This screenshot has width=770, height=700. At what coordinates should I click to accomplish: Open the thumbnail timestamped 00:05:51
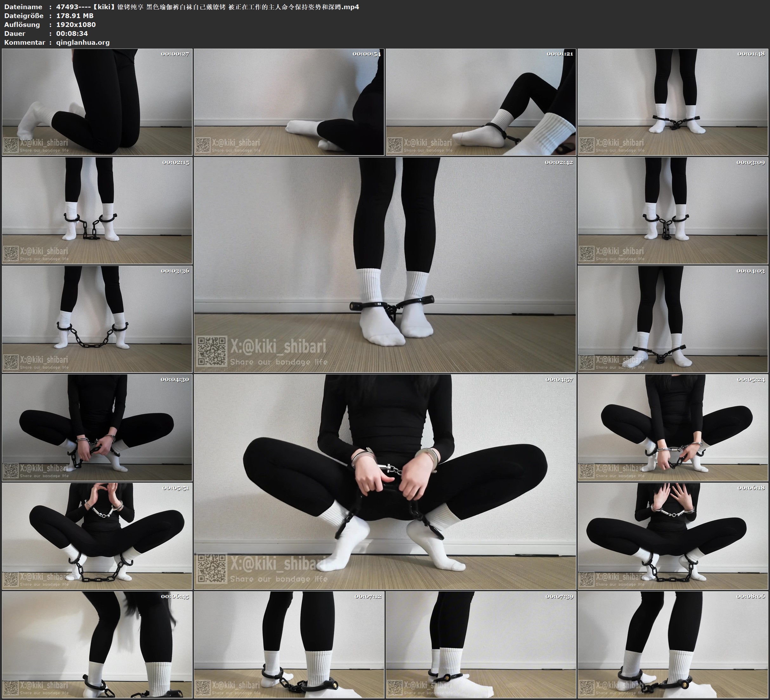click(x=97, y=536)
